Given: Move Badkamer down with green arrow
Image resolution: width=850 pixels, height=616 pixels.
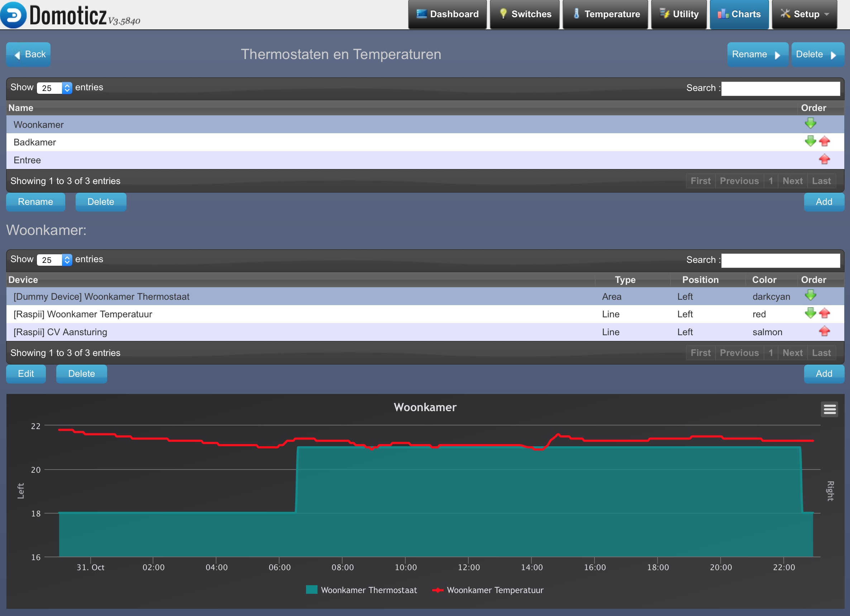Looking at the screenshot, I should 810,141.
